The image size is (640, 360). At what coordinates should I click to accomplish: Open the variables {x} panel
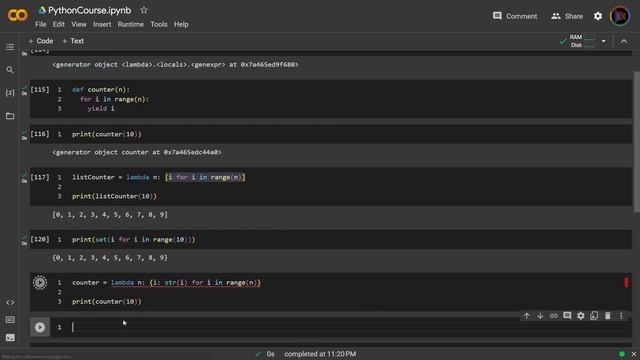pyautogui.click(x=10, y=93)
